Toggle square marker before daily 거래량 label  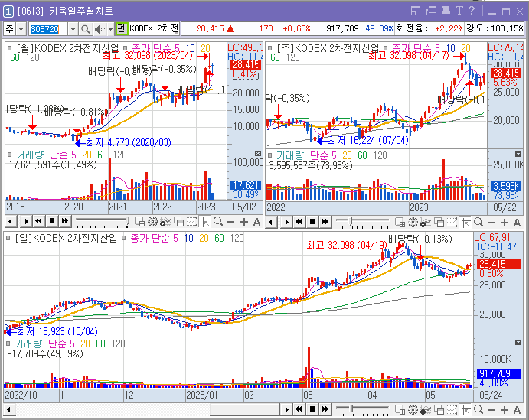pyautogui.click(x=8, y=343)
